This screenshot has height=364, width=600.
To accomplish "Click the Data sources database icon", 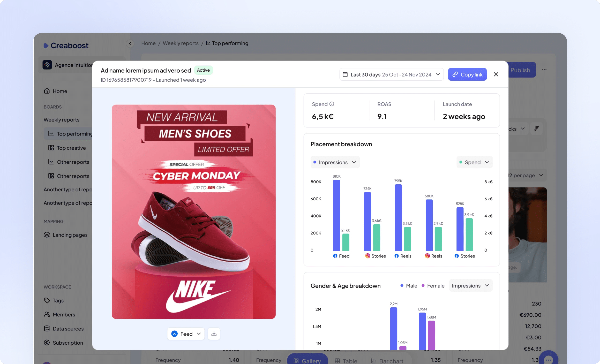I will [47, 329].
